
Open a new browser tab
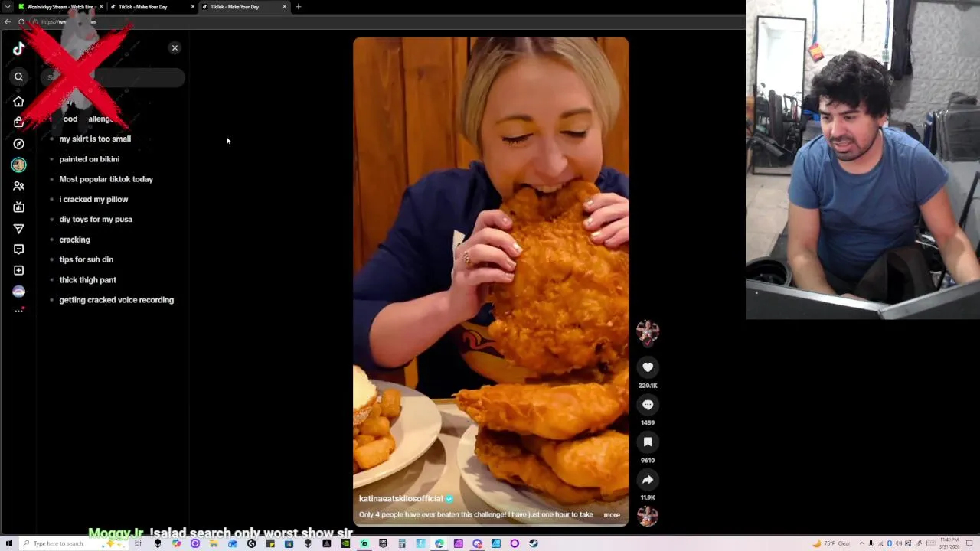pyautogui.click(x=299, y=7)
